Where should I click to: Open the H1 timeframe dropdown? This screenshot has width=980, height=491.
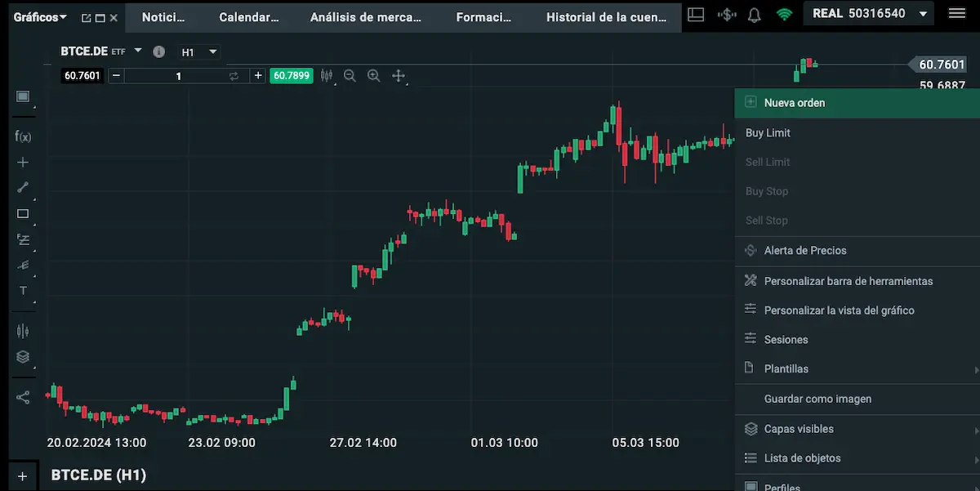[199, 51]
